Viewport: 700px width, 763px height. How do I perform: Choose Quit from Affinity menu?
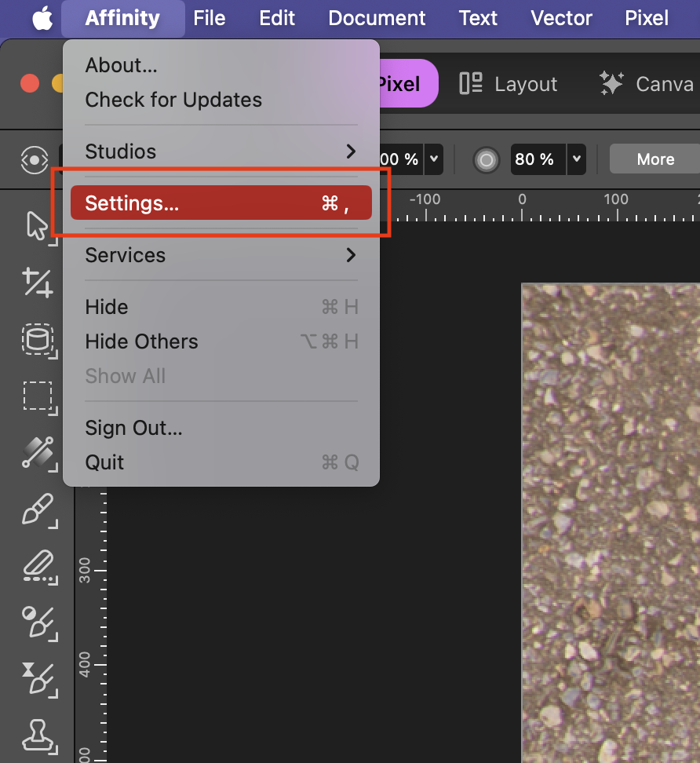click(x=221, y=462)
